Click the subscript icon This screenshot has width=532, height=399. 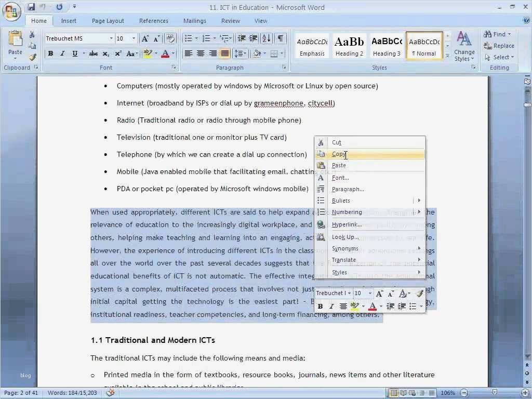(105, 53)
